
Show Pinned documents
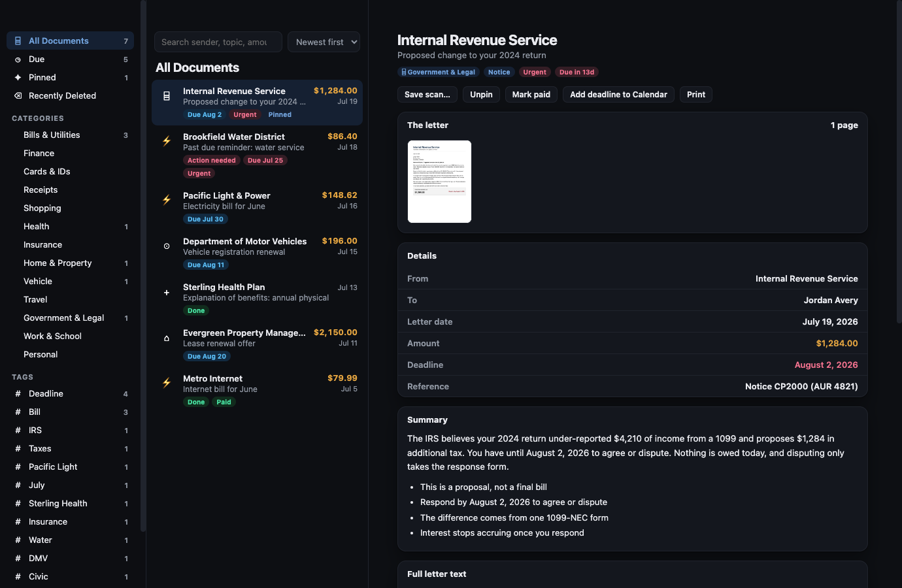click(70, 77)
